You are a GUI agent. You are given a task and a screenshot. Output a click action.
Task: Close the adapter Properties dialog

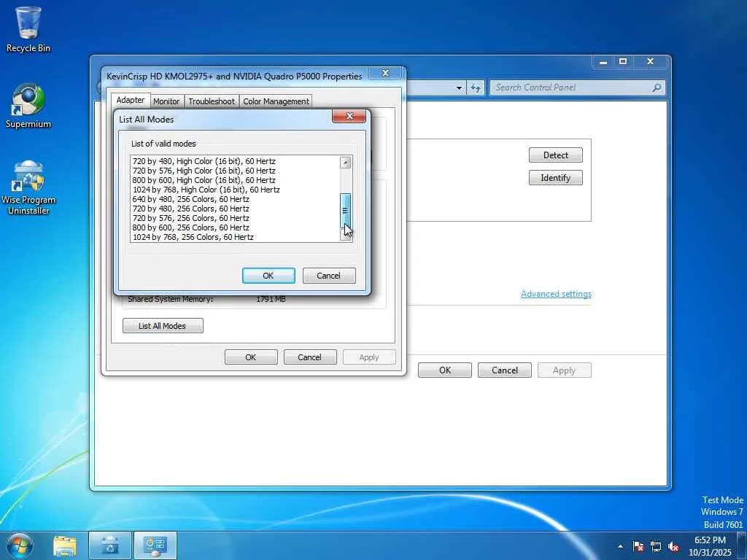click(x=385, y=73)
